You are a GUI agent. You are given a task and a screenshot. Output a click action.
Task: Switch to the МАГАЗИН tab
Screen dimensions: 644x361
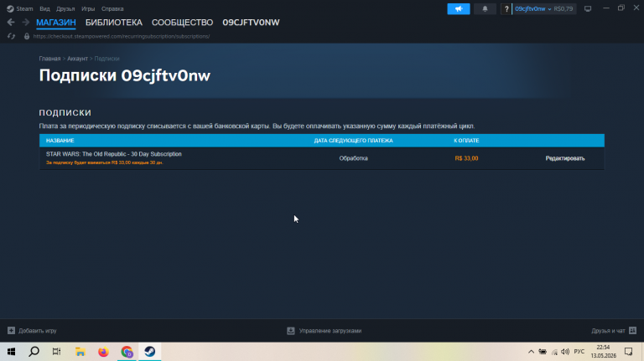point(56,23)
